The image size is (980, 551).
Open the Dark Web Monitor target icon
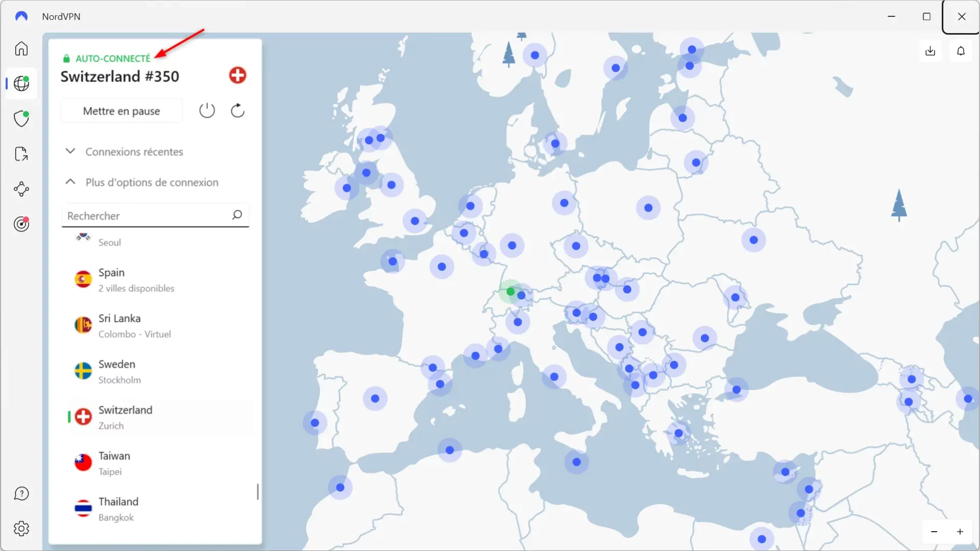tap(21, 223)
